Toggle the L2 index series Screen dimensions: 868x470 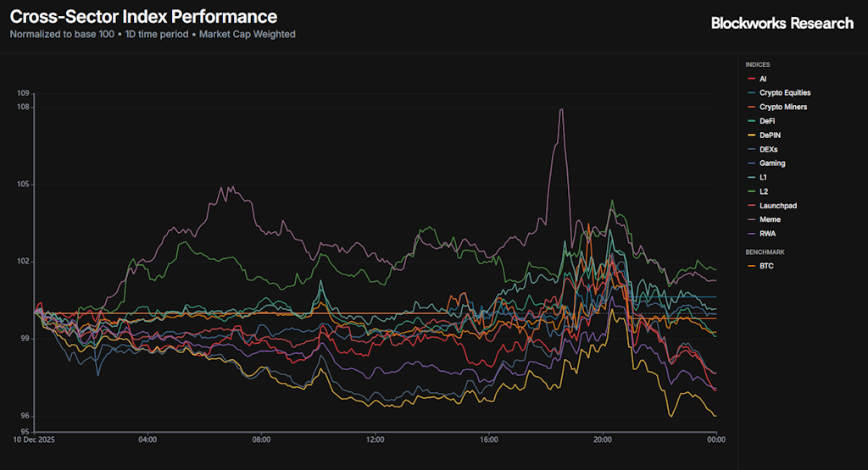click(763, 191)
